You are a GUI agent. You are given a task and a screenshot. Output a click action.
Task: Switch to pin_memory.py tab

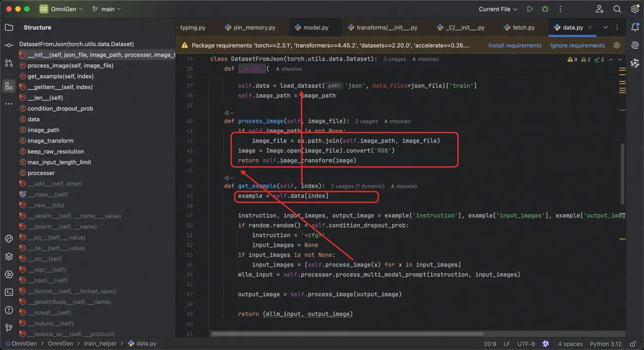250,28
